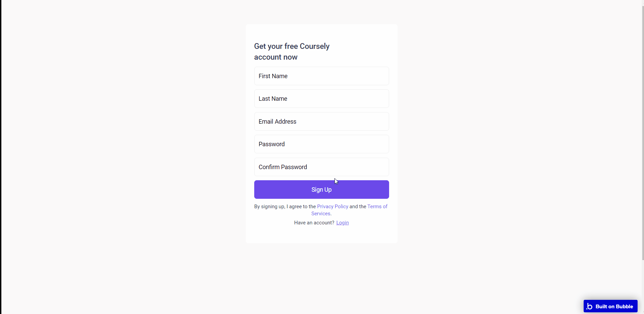Focus the First Name input field
644x314 pixels.
point(321,76)
